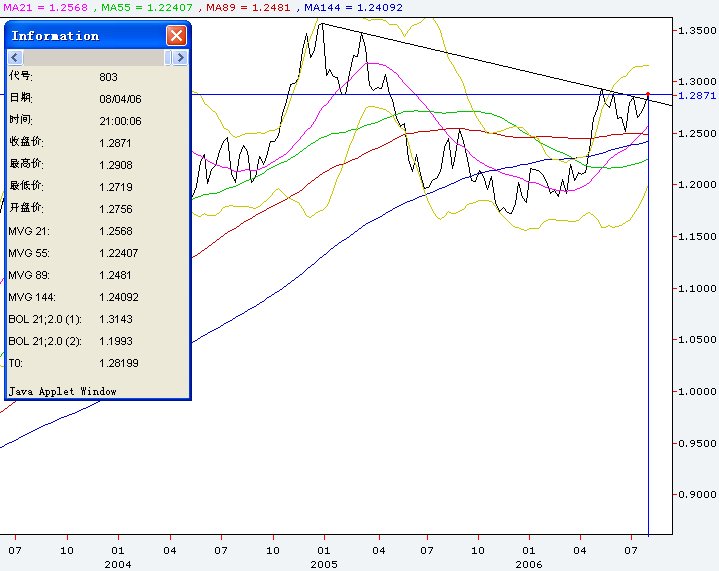Viewport: 719px width, 571px height.
Task: Click the date value 08/04/06
Action: click(x=119, y=98)
